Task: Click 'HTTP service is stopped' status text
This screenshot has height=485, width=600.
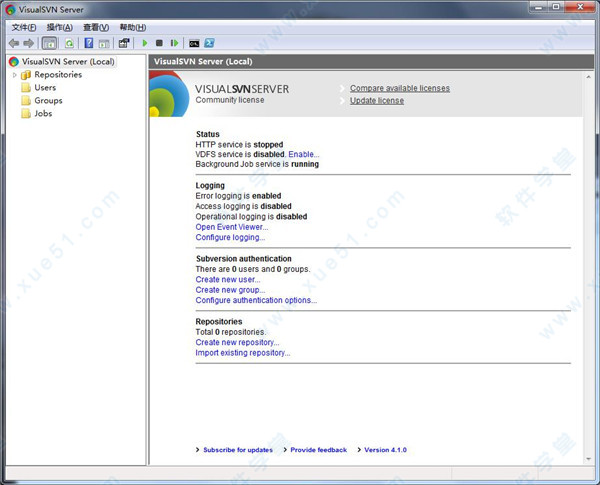Action: [240, 145]
